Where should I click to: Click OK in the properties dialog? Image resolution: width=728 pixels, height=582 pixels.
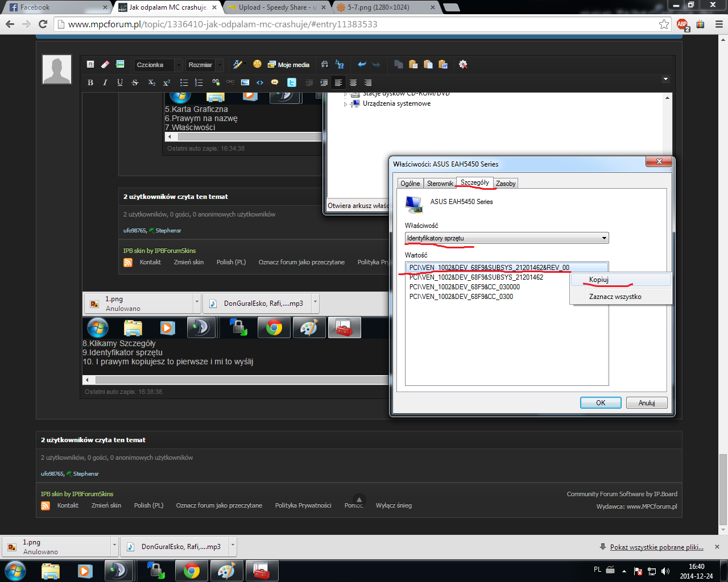point(601,402)
